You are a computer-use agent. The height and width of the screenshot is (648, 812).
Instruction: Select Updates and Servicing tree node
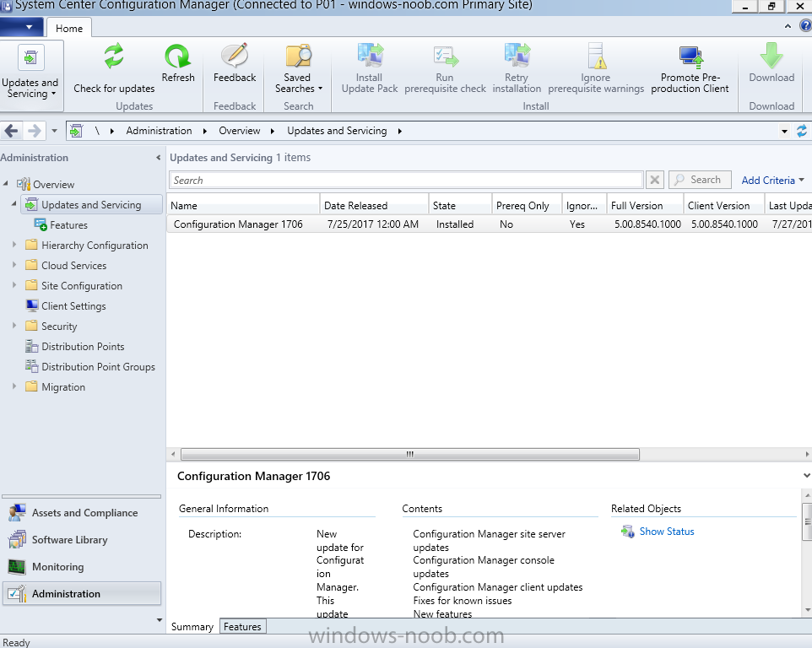point(91,205)
